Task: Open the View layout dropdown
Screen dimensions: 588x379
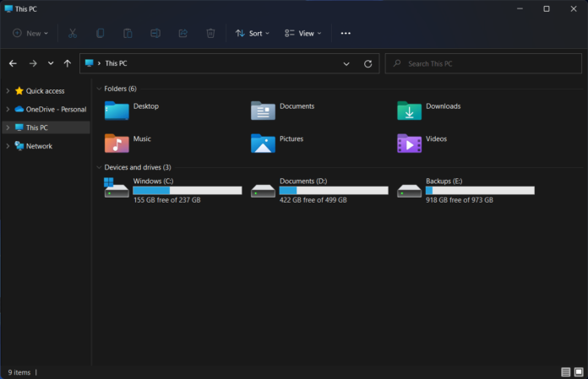Action: click(303, 33)
